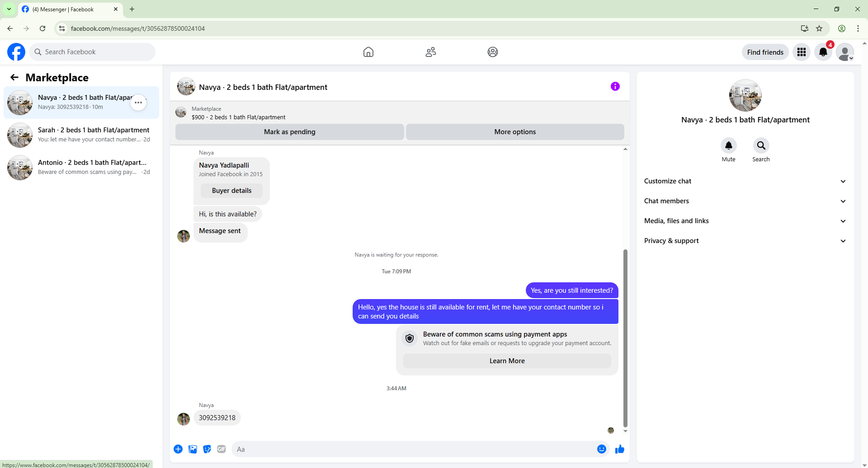Click the browser address bar URL

point(138,28)
